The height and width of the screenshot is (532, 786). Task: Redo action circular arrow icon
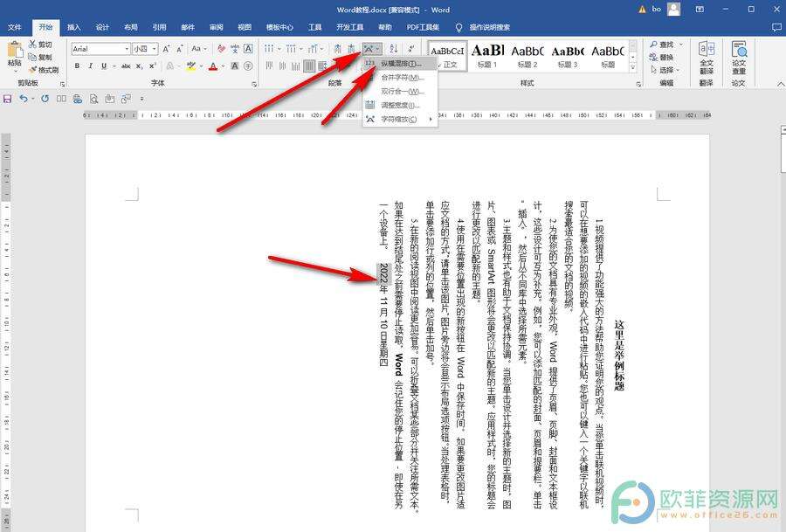click(45, 99)
